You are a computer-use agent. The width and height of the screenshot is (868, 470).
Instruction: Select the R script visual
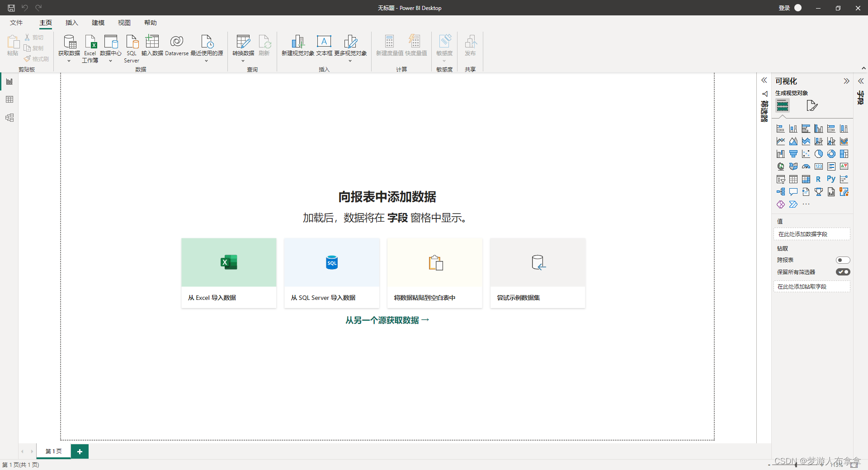[x=819, y=180]
